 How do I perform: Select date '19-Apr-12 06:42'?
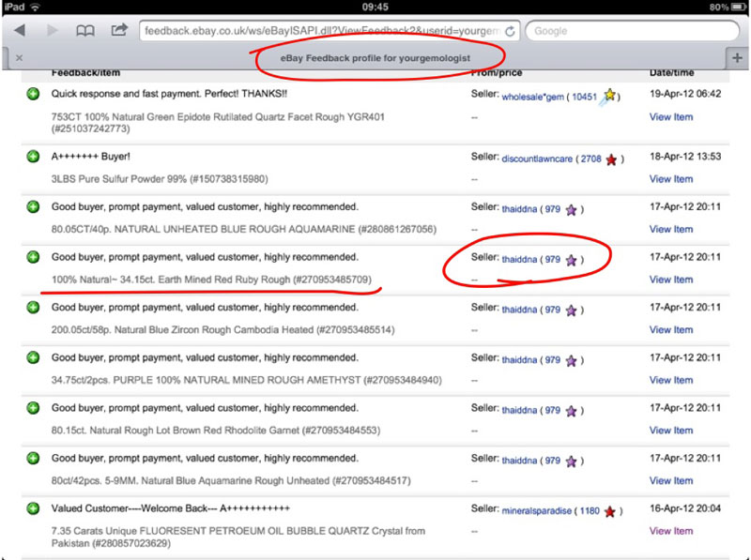coord(685,94)
